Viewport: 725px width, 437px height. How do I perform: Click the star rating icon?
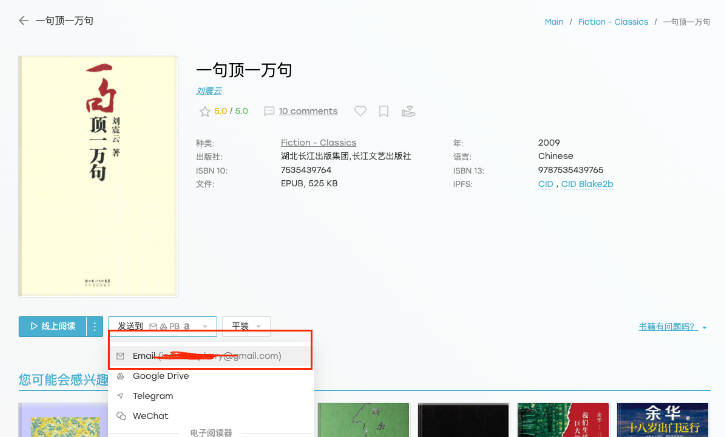click(x=205, y=111)
